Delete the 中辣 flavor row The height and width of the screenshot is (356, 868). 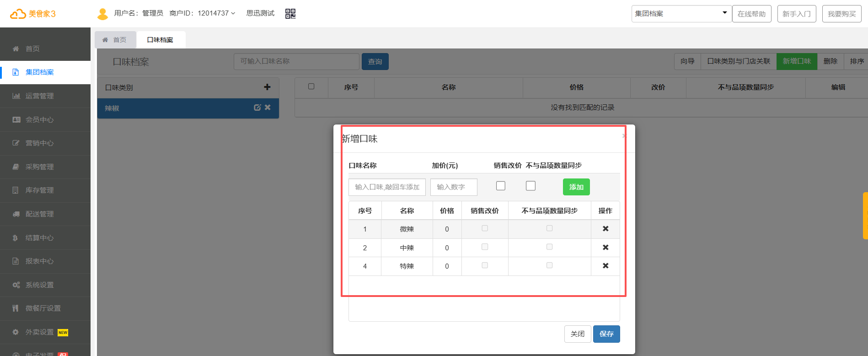click(x=605, y=248)
